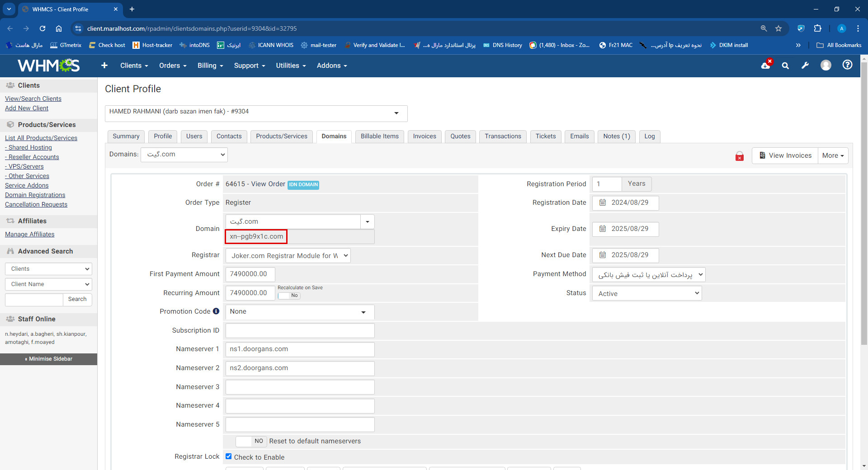Click the Nameserver 1 input field

click(300, 349)
